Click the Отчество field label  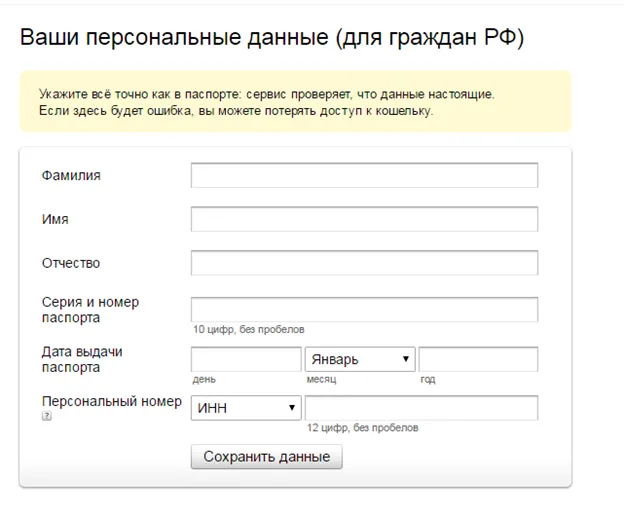[x=71, y=263]
